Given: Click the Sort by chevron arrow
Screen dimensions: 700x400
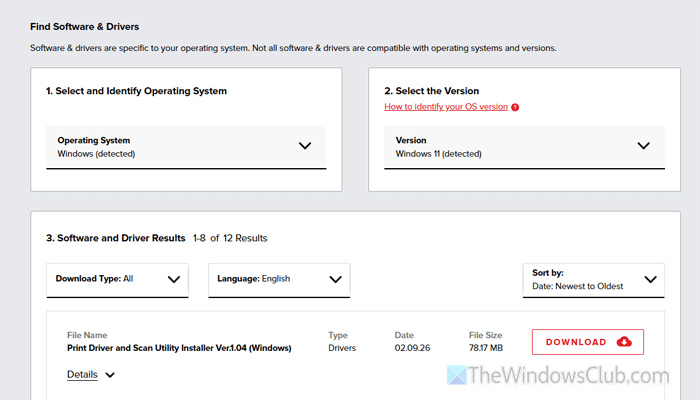Looking at the screenshot, I should 650,279.
